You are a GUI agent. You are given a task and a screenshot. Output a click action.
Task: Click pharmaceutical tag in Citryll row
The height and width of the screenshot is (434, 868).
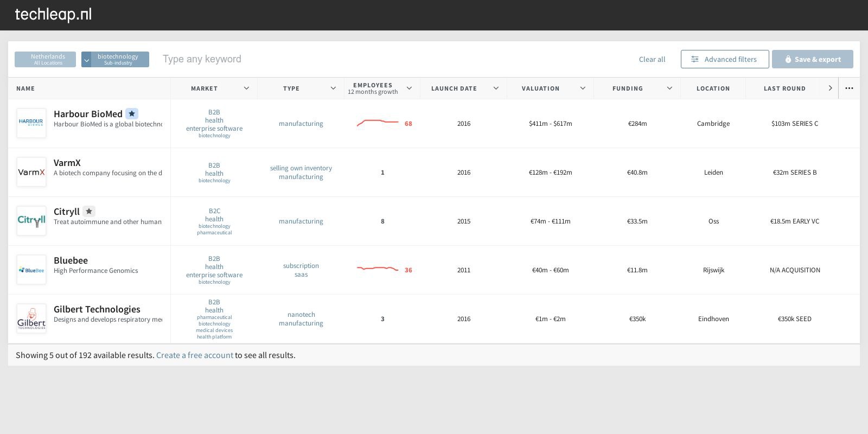214,233
